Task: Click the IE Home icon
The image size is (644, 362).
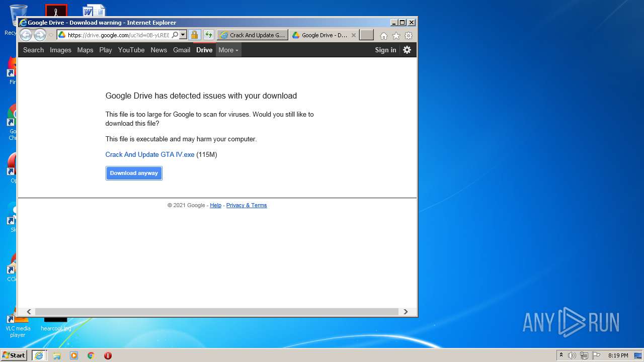Action: pos(384,36)
